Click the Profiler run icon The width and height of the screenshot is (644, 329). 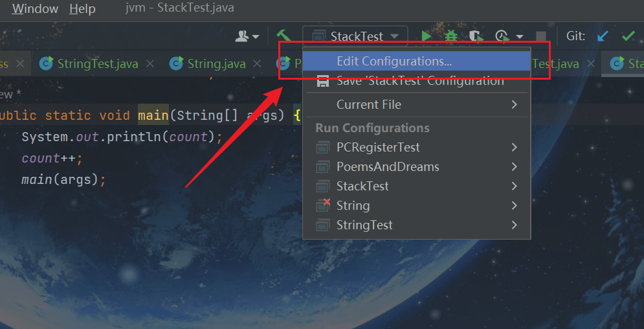click(503, 36)
